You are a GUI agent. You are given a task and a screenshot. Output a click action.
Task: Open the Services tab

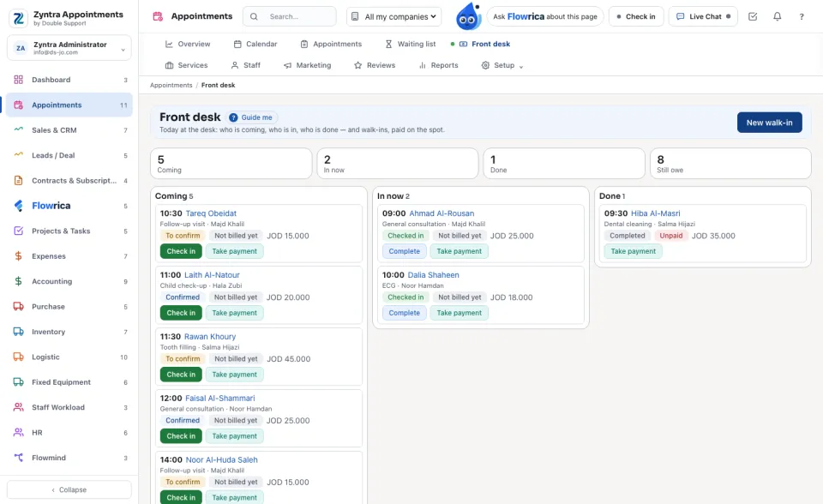(x=186, y=66)
